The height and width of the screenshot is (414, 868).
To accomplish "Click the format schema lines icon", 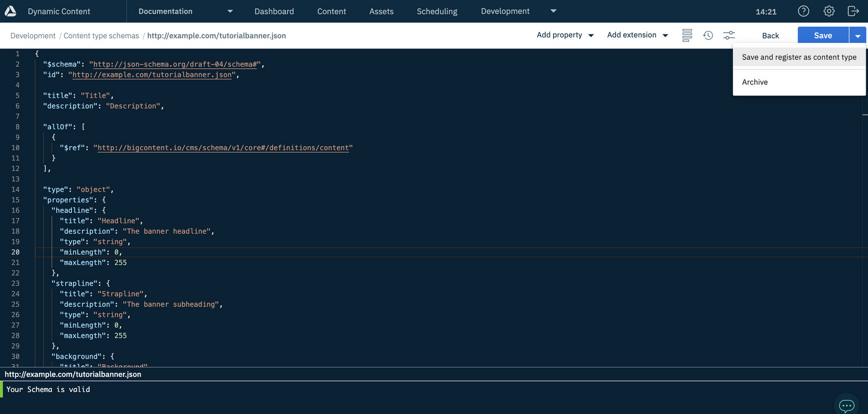I will (687, 35).
